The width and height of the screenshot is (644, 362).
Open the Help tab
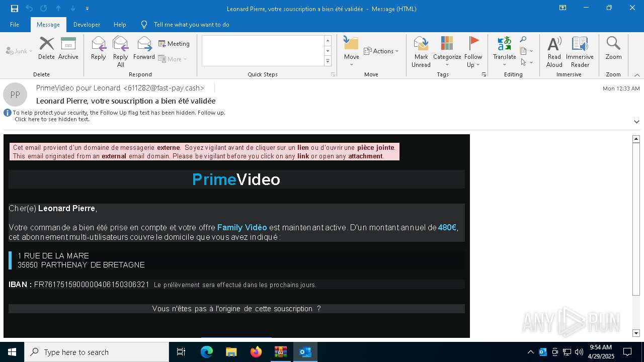coord(120,25)
